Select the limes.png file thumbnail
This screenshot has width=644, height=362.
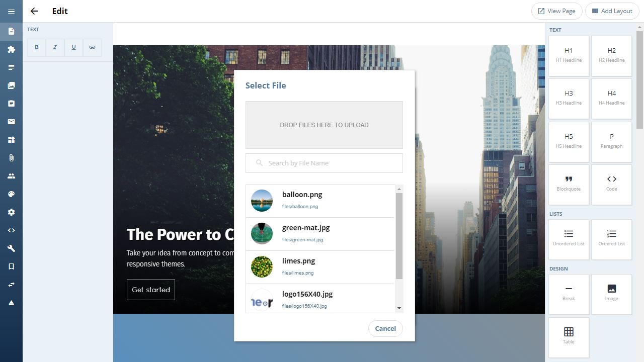point(262,267)
